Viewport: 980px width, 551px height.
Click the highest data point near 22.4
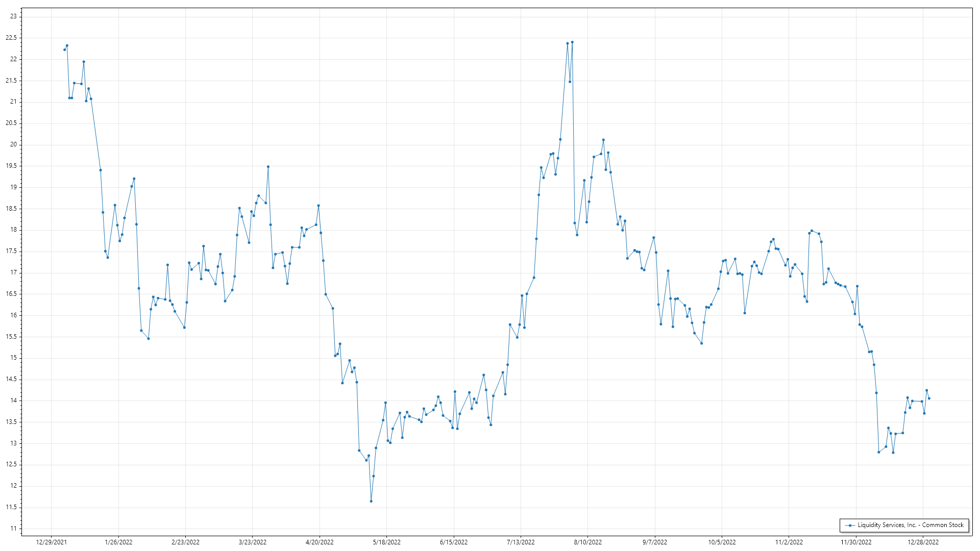coord(572,42)
